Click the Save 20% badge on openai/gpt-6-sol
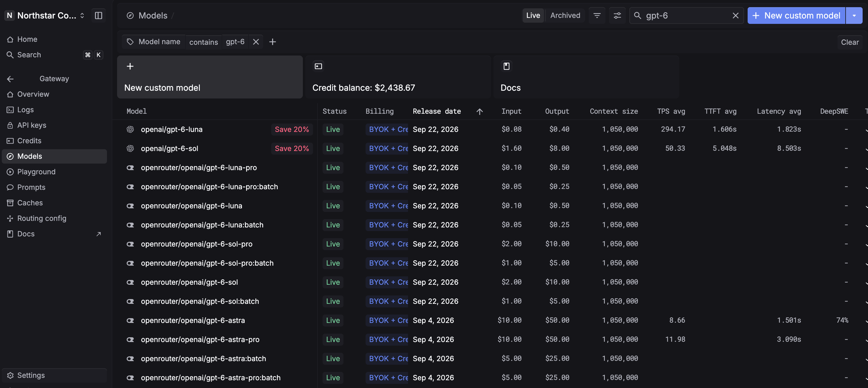This screenshot has height=388, width=868. tap(292, 149)
